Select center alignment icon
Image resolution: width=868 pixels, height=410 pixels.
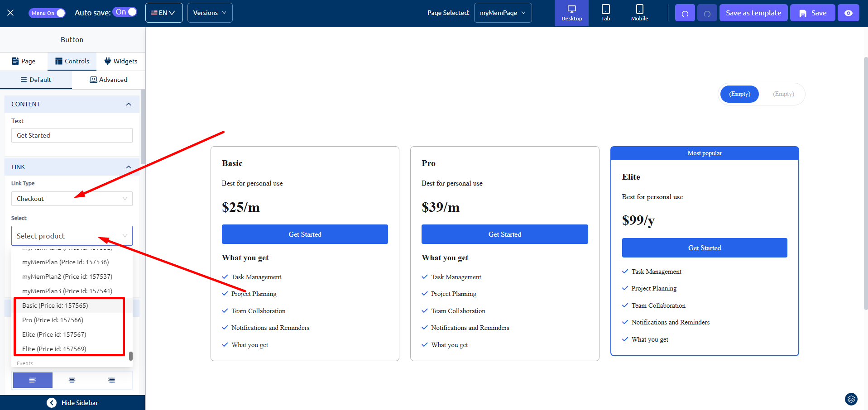[72, 380]
